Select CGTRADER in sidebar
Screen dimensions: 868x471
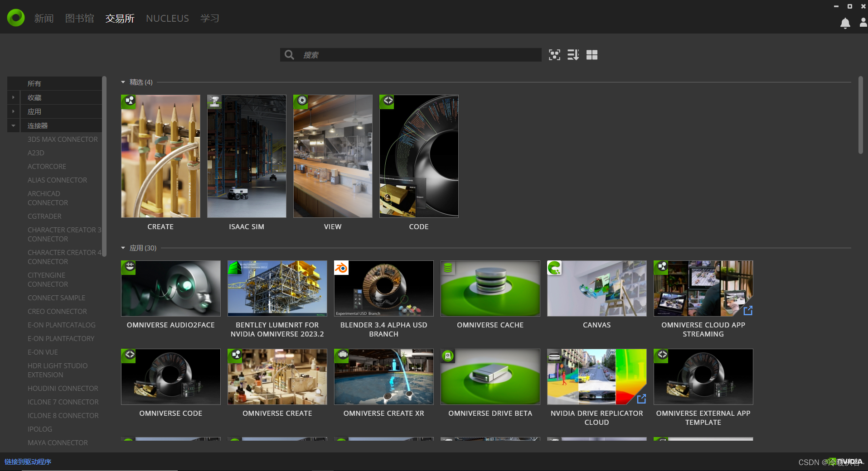tap(44, 216)
